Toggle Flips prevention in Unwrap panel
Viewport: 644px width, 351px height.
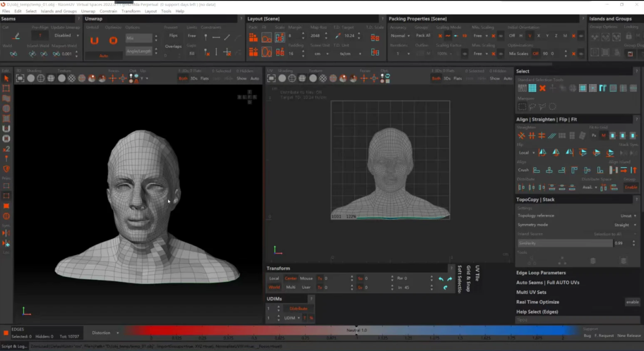point(173,36)
